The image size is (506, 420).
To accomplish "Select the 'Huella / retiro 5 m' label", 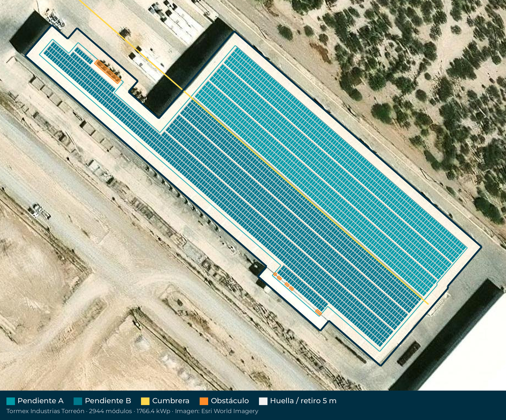I will [x=303, y=401].
